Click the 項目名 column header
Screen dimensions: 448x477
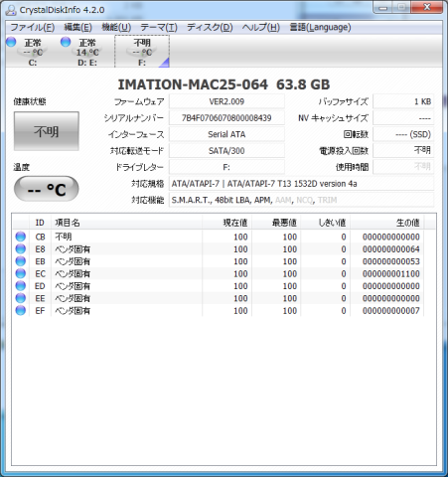(127, 223)
